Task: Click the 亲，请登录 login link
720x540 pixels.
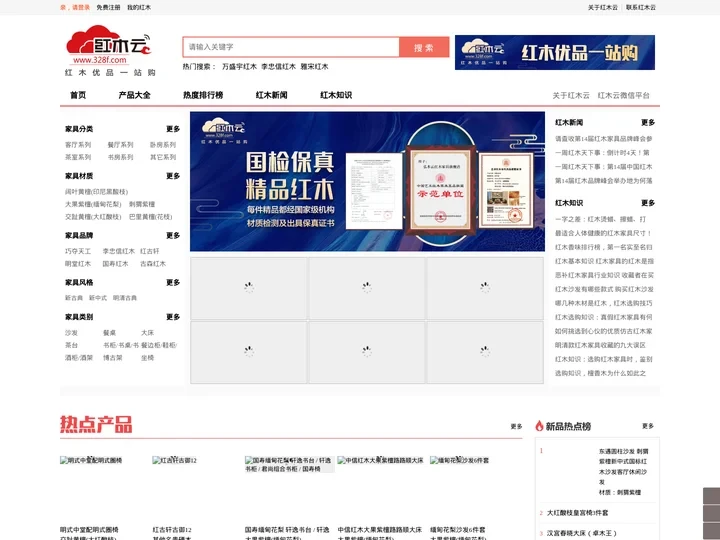Action: tap(75, 7)
